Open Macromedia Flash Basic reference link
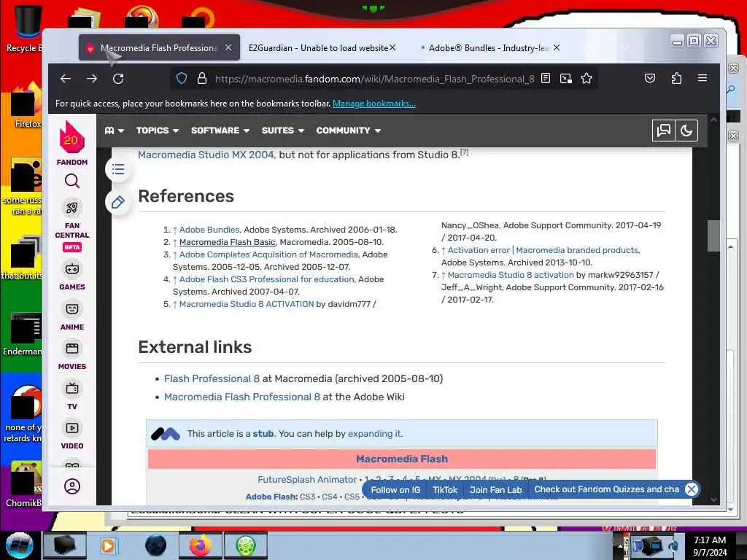747x560 pixels. pos(228,242)
